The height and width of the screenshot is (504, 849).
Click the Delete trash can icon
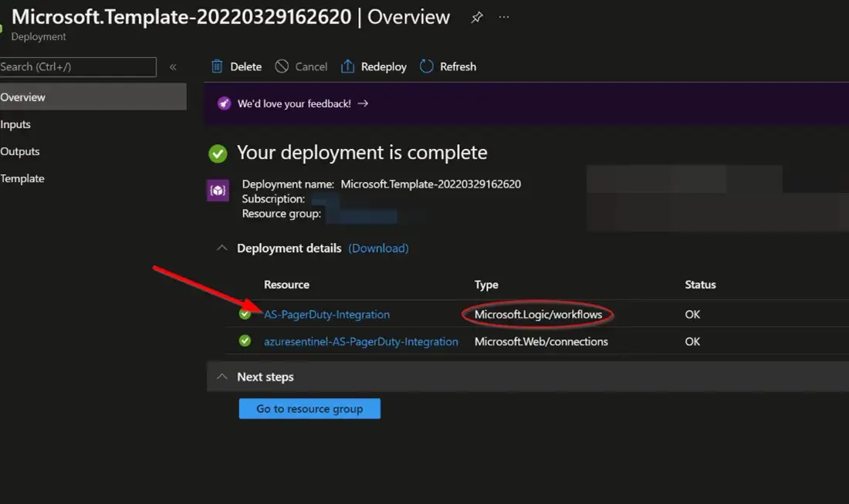pyautogui.click(x=218, y=66)
